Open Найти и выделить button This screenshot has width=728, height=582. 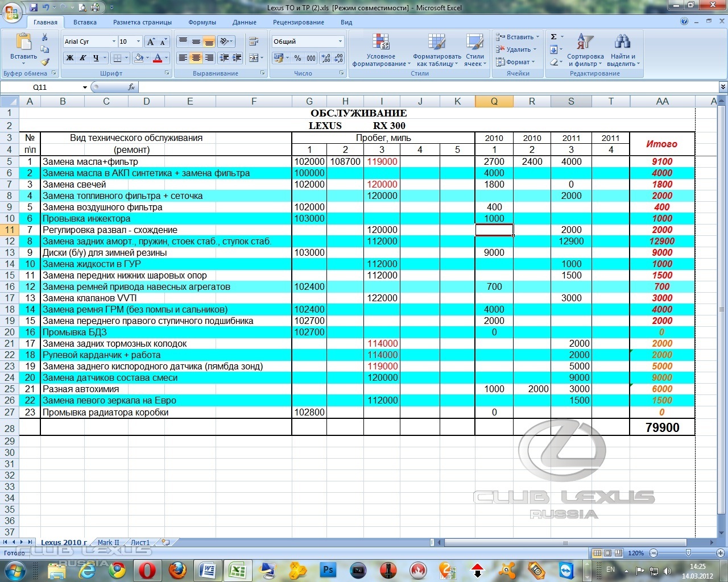(623, 51)
